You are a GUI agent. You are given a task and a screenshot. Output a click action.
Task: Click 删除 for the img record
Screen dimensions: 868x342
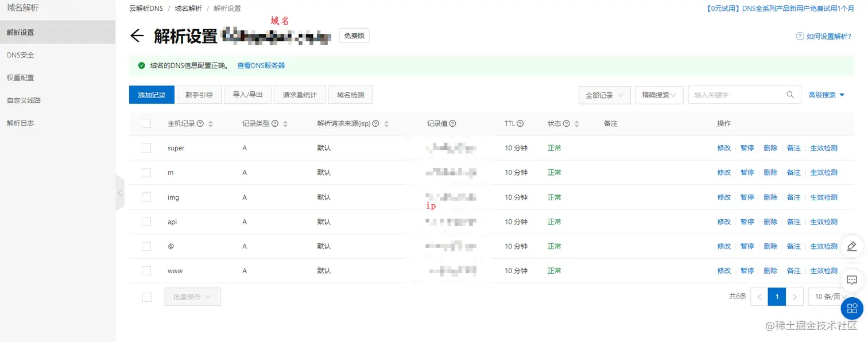pyautogui.click(x=770, y=197)
